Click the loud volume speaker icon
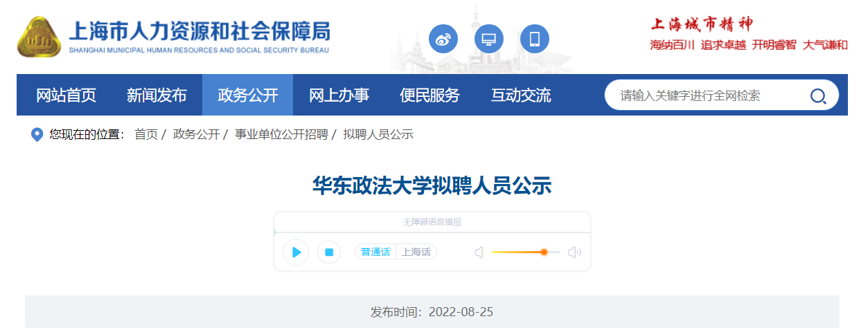This screenshot has width=868, height=330. tap(574, 253)
